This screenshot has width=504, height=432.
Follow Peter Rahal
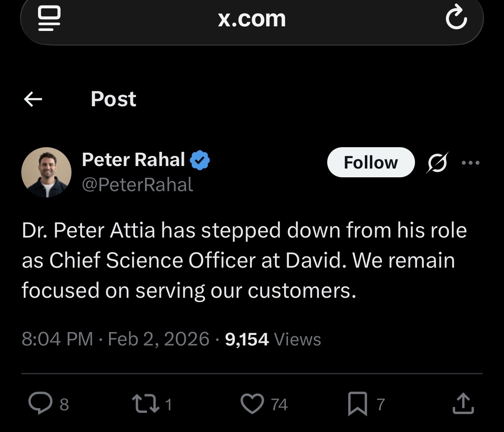coord(371,162)
